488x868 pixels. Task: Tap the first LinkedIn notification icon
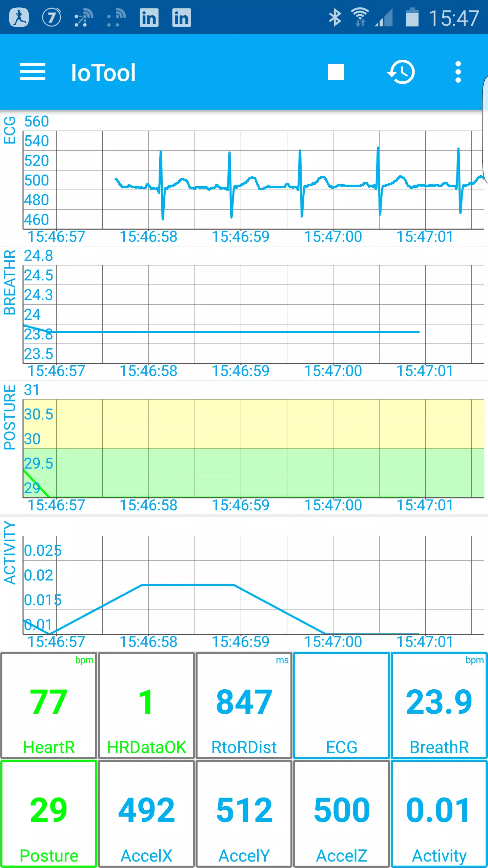point(149,18)
